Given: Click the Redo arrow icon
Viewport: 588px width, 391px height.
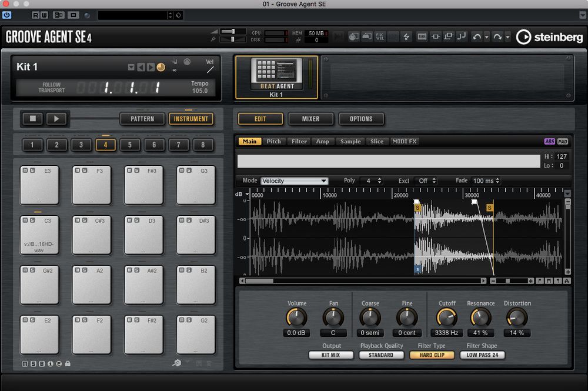Looking at the screenshot, I should [497, 36].
